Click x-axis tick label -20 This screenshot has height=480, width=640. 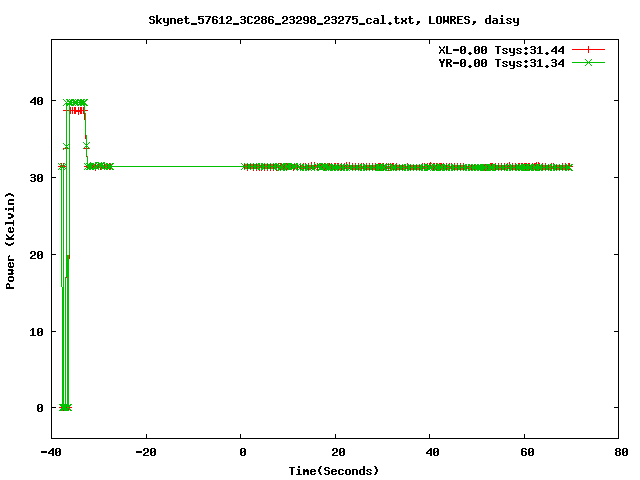click(146, 452)
